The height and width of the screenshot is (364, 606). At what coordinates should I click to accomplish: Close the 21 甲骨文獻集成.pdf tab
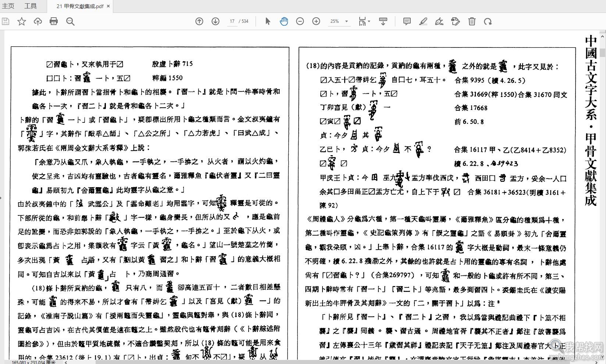(x=108, y=6)
